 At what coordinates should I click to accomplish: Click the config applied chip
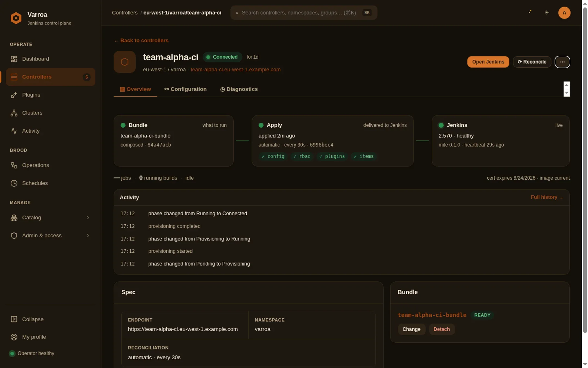click(273, 156)
